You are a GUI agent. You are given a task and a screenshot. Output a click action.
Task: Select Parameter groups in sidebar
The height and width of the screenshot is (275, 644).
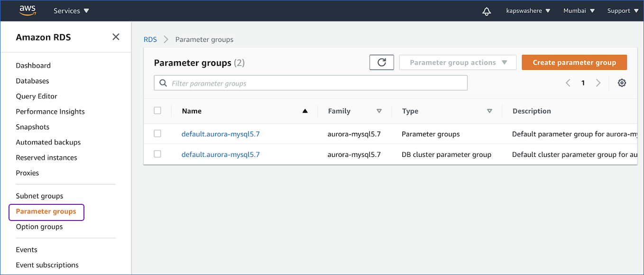coord(46,211)
